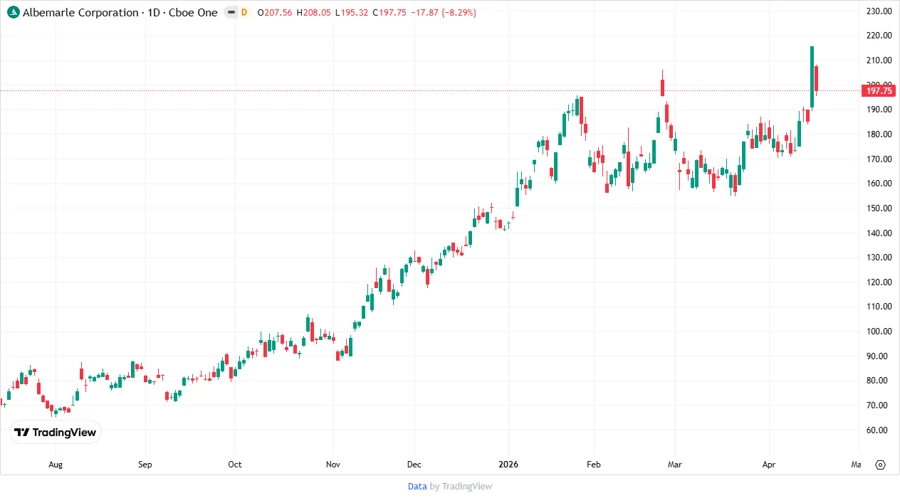Click the by TradingView attribution link
900x498 pixels.
coord(461,486)
